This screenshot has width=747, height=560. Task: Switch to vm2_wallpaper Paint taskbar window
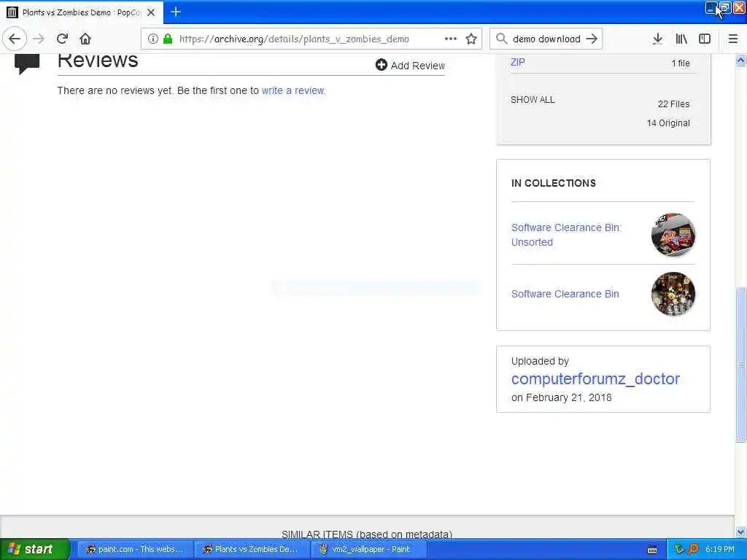pyautogui.click(x=367, y=549)
